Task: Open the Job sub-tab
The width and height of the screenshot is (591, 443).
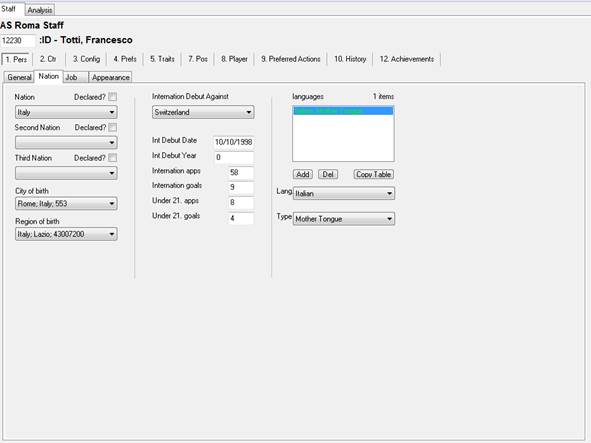Action: pyautogui.click(x=75, y=77)
